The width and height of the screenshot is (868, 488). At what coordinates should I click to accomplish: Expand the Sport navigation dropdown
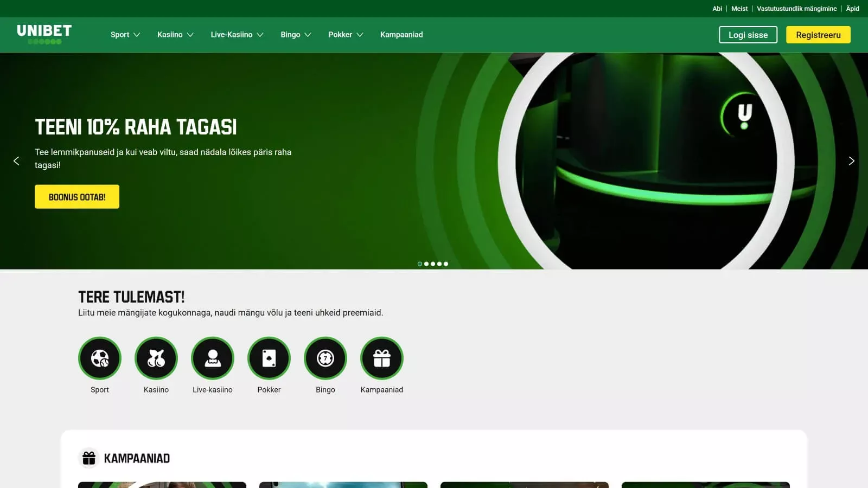124,34
